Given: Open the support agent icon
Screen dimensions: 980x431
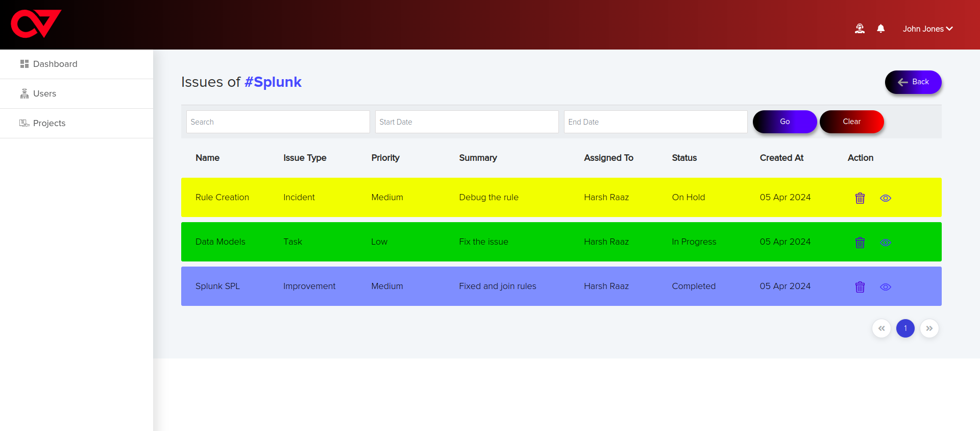Looking at the screenshot, I should 860,29.
